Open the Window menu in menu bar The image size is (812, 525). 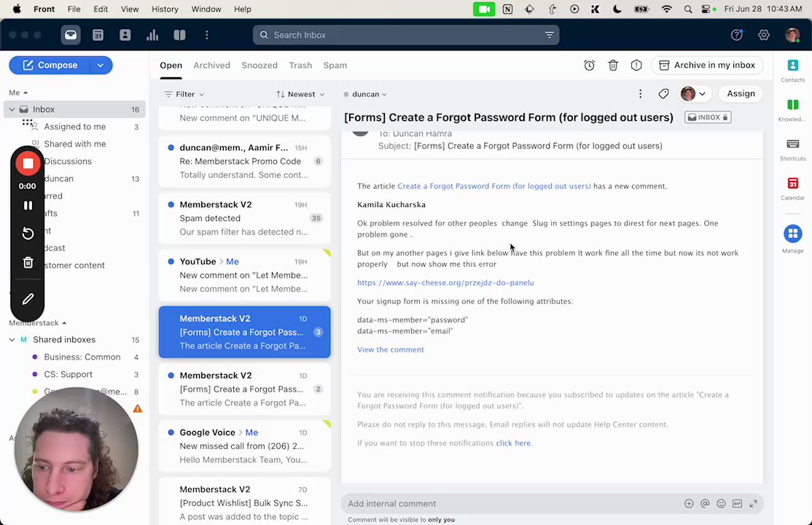click(206, 9)
